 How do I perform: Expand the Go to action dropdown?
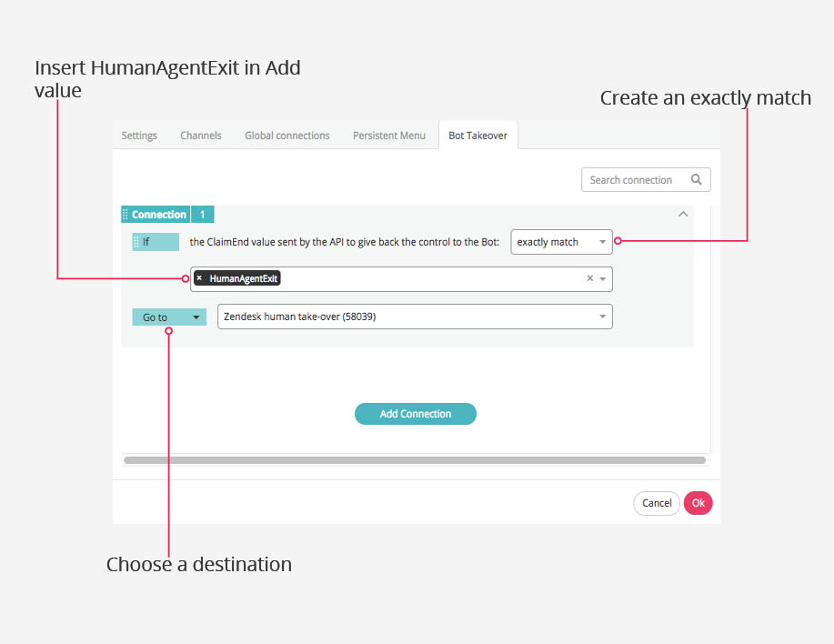(169, 317)
